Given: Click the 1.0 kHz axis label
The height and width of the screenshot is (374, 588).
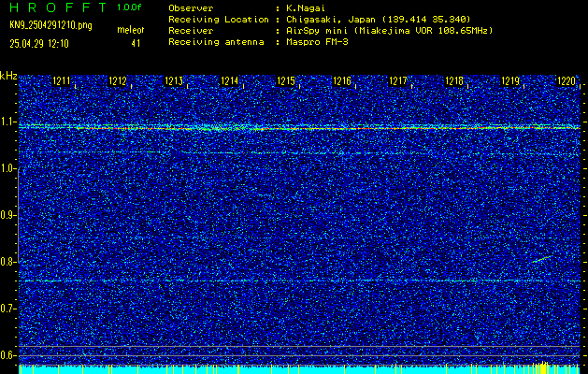Looking at the screenshot, I should click(x=7, y=168).
